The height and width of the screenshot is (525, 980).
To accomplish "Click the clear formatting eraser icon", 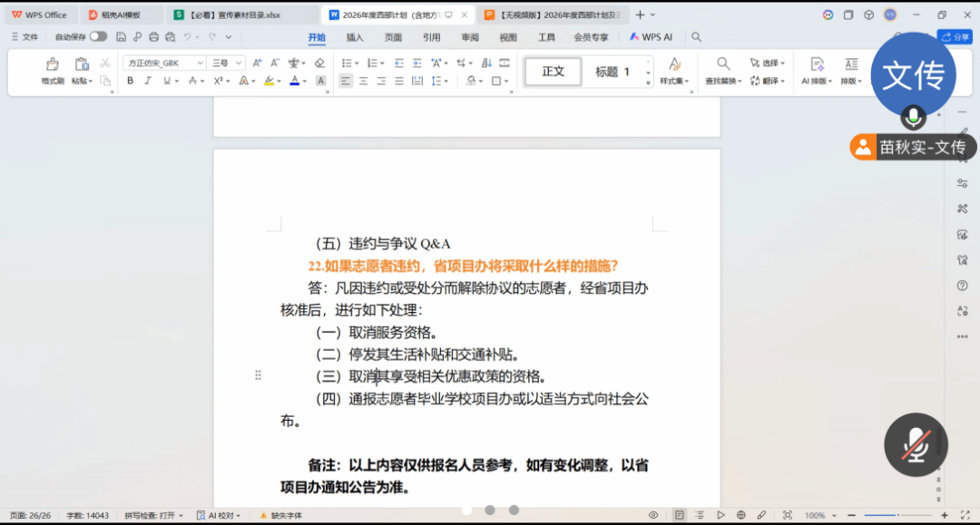I will (319, 63).
